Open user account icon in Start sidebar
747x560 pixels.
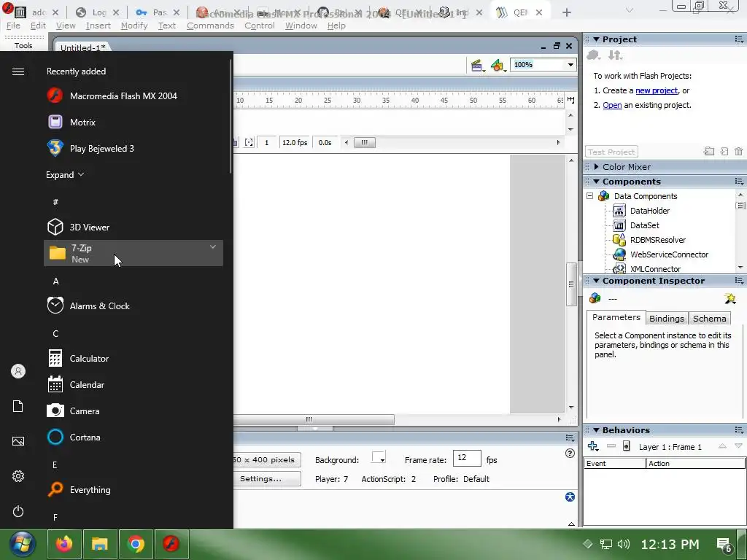pyautogui.click(x=18, y=371)
